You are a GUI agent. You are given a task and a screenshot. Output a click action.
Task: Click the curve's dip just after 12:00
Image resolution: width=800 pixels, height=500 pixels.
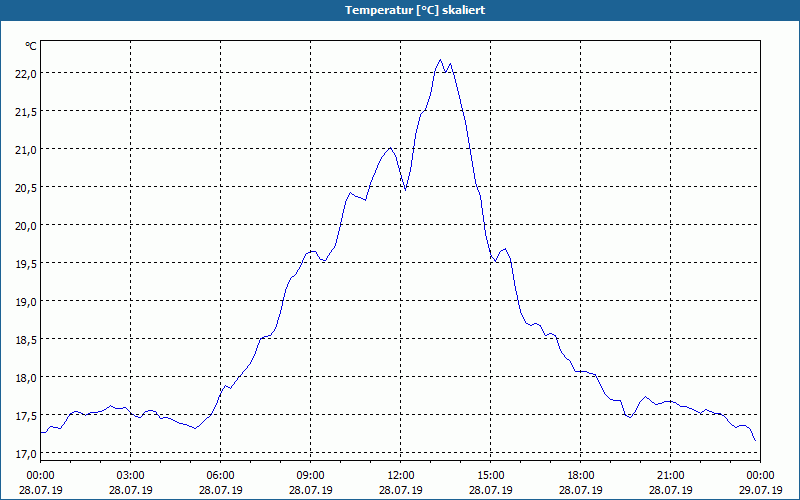click(406, 190)
